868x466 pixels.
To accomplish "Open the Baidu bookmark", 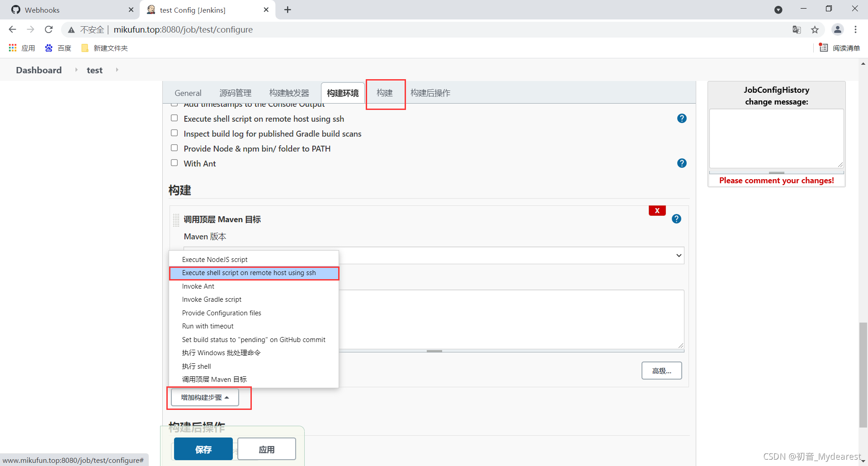I will click(58, 48).
